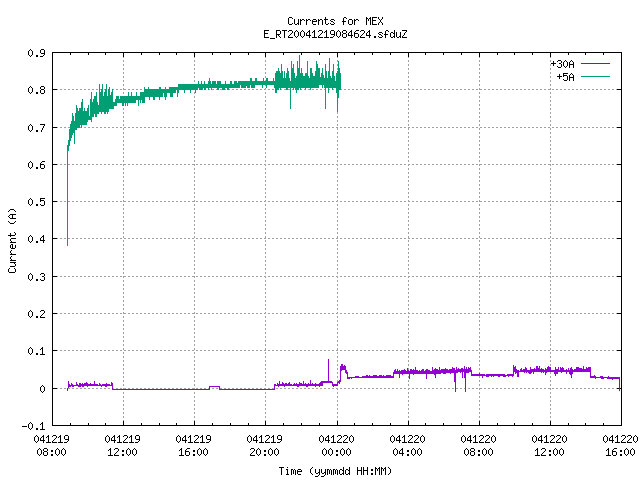Viewport: 640px width, 480px height.
Task: Click the 0.9 y-axis tick label
Action: 36,53
